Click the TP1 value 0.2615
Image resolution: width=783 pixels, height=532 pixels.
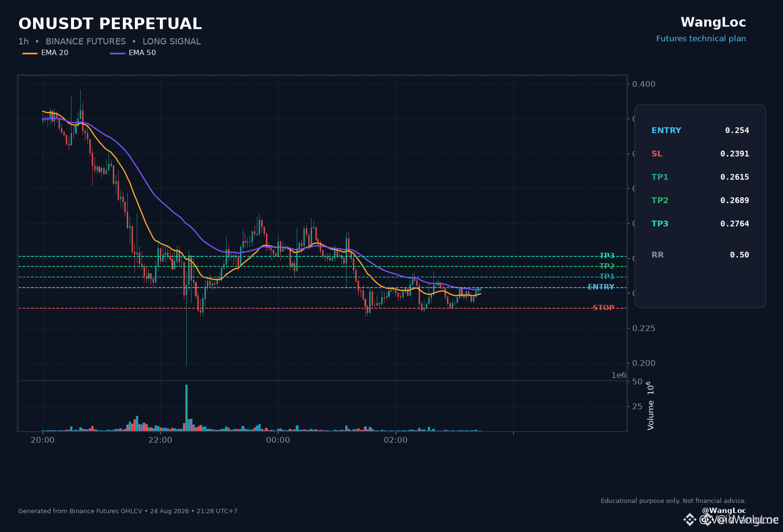(x=735, y=177)
